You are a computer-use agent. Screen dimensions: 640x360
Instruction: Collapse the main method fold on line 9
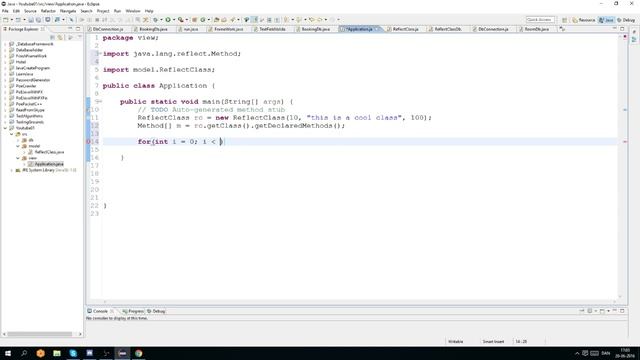(100, 101)
